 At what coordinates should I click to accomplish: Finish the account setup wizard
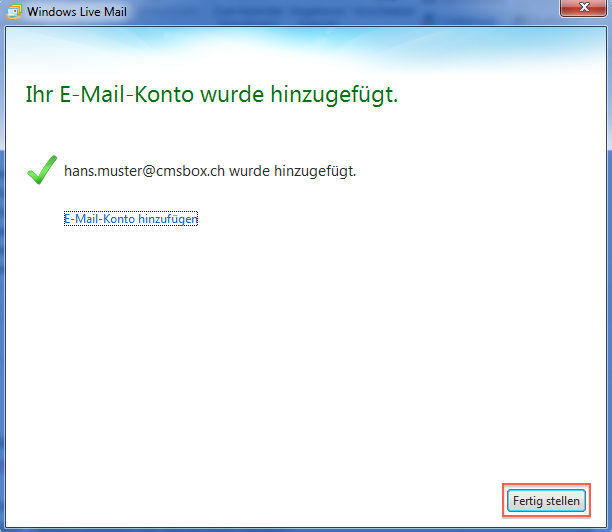[545, 499]
